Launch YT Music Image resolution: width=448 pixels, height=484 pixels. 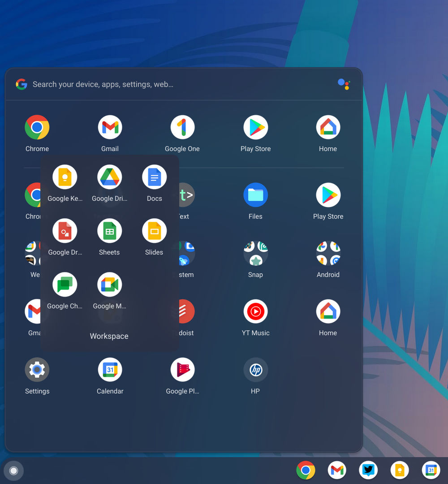click(x=255, y=312)
